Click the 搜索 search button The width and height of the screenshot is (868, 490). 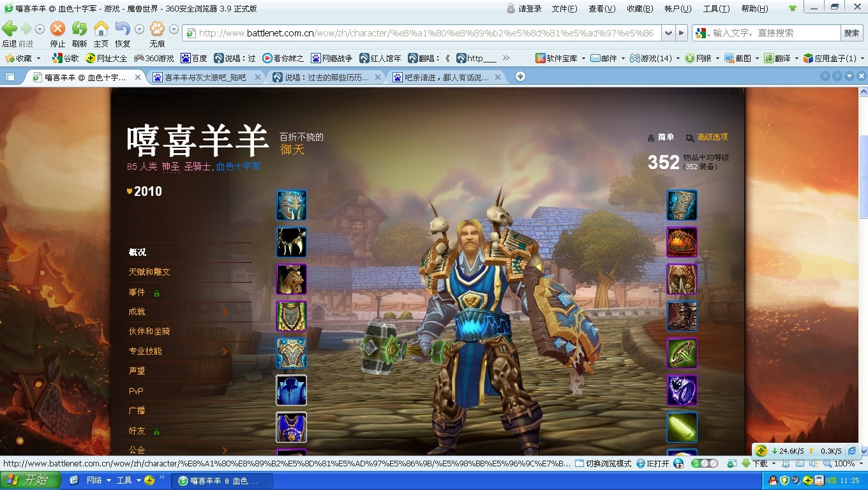(851, 33)
